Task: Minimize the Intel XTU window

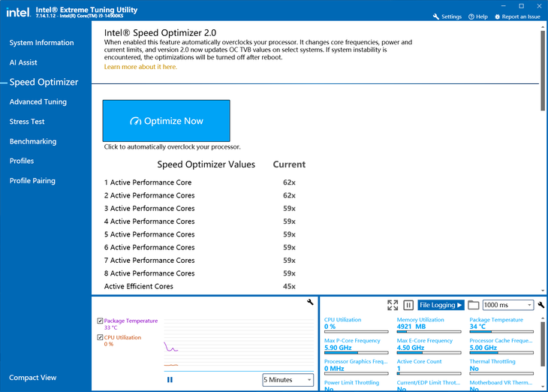Action: click(504, 6)
